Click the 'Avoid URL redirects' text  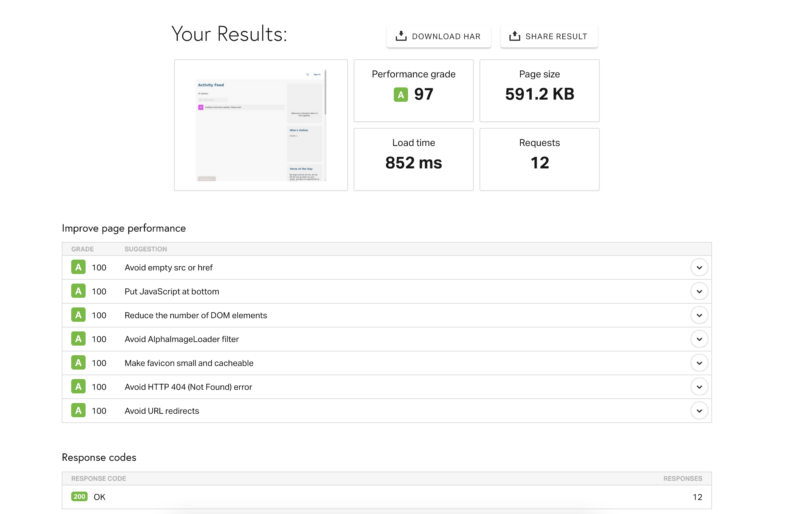[x=162, y=411]
